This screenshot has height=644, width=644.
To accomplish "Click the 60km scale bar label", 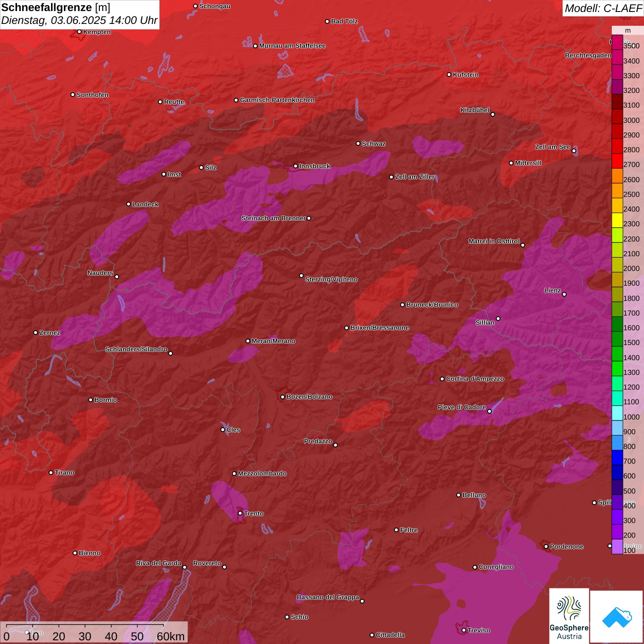I will tap(171, 637).
